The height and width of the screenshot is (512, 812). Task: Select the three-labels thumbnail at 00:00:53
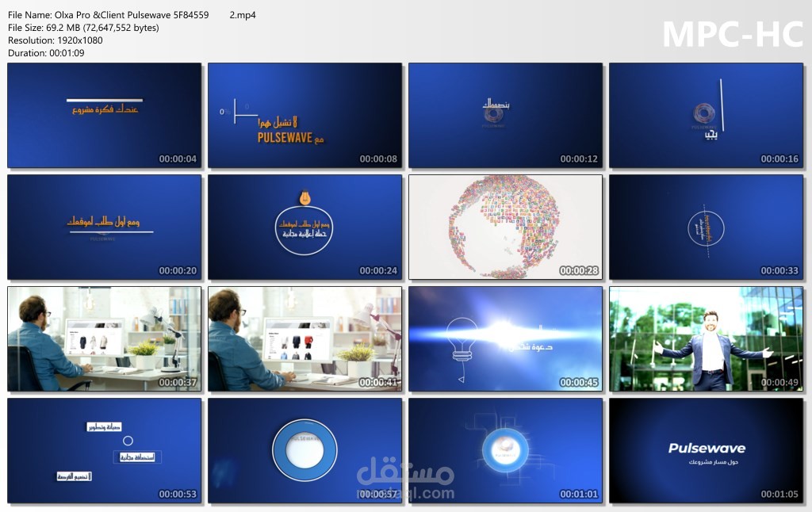[x=105, y=451]
